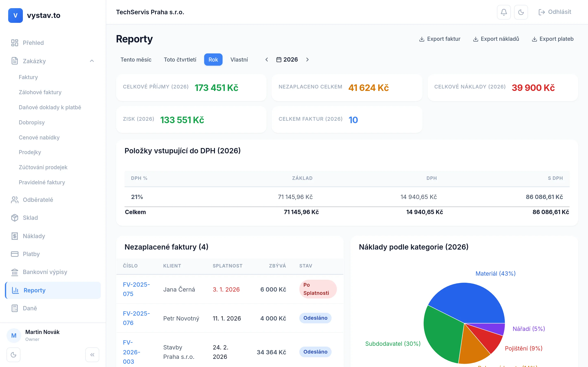Switch to Toto čtvrtletí period tab
The image size is (588, 367).
click(180, 60)
